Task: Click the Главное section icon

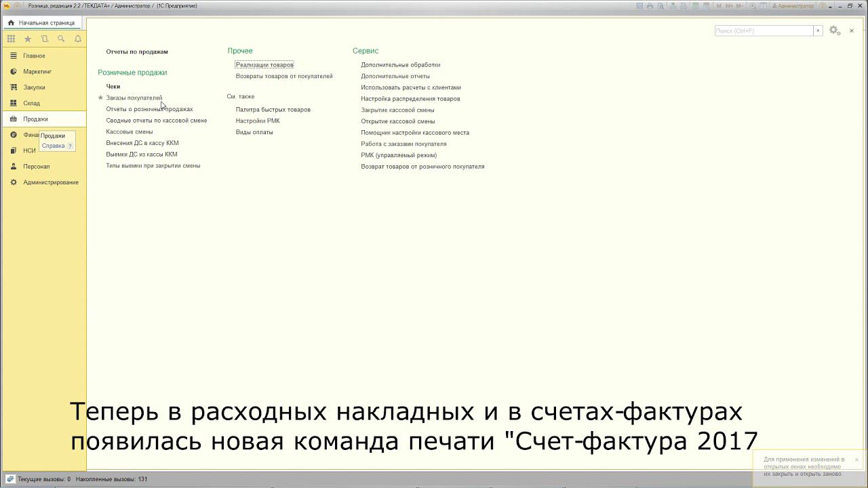Action: click(14, 56)
